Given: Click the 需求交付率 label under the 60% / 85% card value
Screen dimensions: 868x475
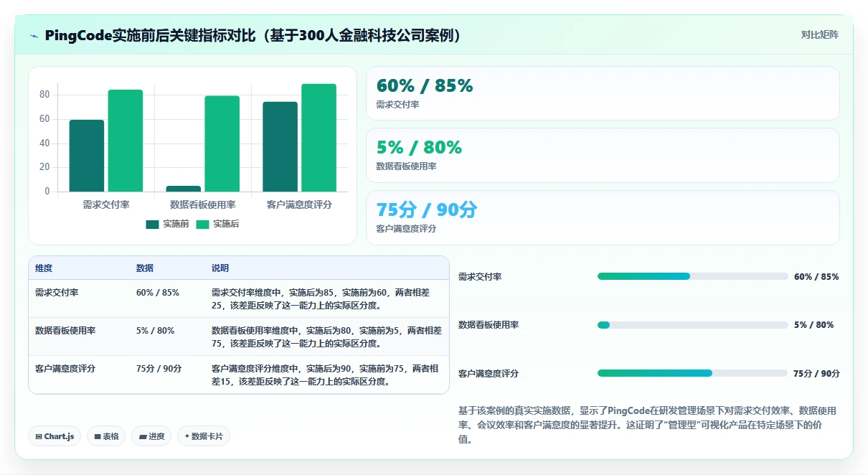Looking at the screenshot, I should (x=397, y=105).
